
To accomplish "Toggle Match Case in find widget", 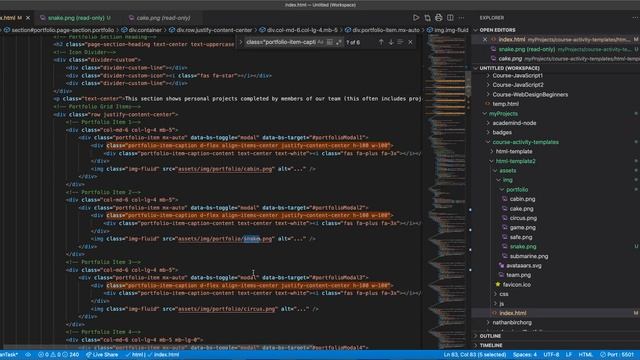I will point(320,42).
